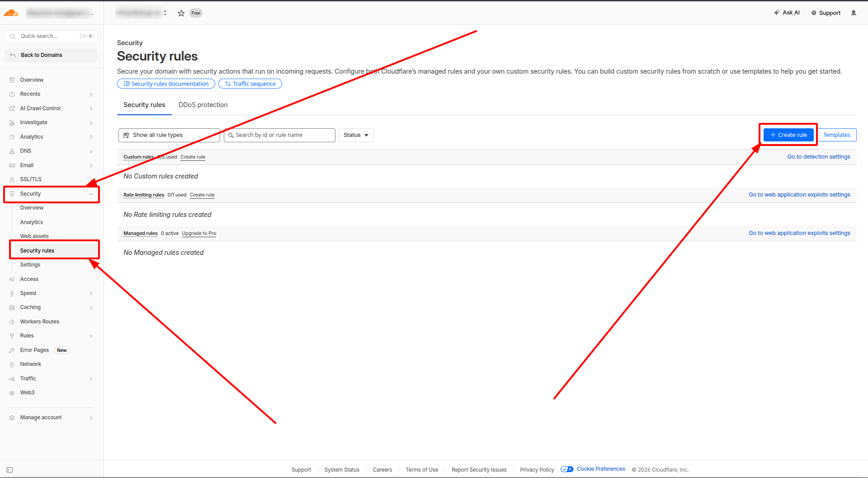Follow the Go to detection settings link
The height and width of the screenshot is (478, 868).
click(x=819, y=157)
